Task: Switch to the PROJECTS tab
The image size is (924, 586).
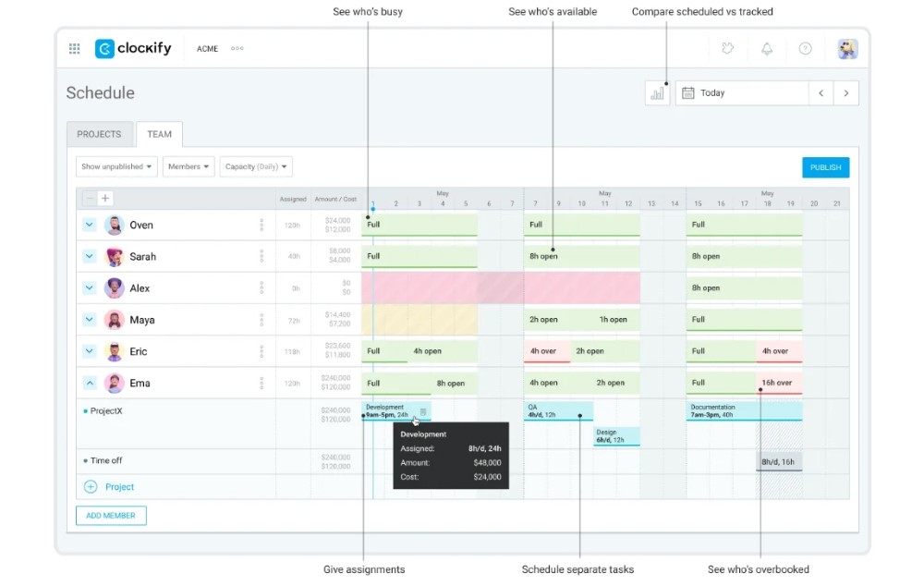Action: 99,134
